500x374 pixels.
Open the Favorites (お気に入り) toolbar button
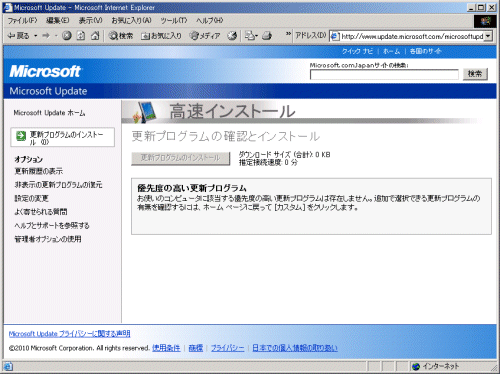pyautogui.click(x=161, y=36)
